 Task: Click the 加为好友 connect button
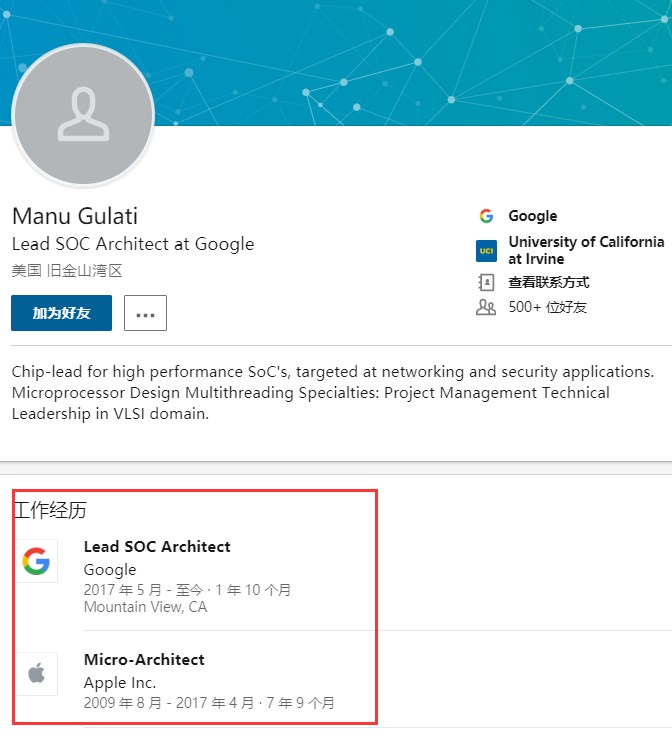(x=61, y=313)
